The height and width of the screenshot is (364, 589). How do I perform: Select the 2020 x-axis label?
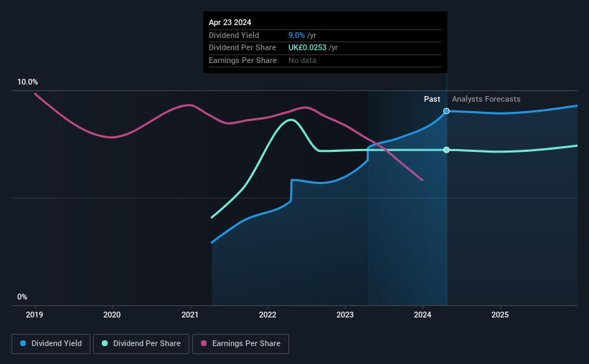click(112, 315)
